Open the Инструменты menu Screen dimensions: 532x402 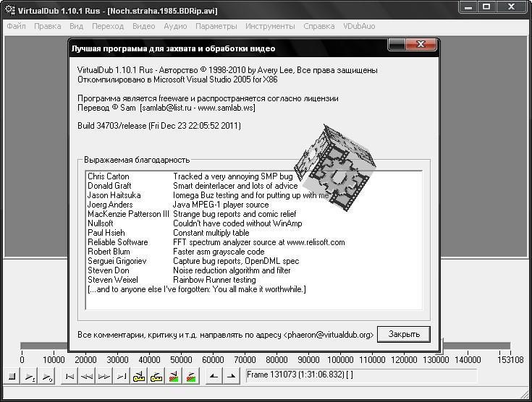click(270, 26)
